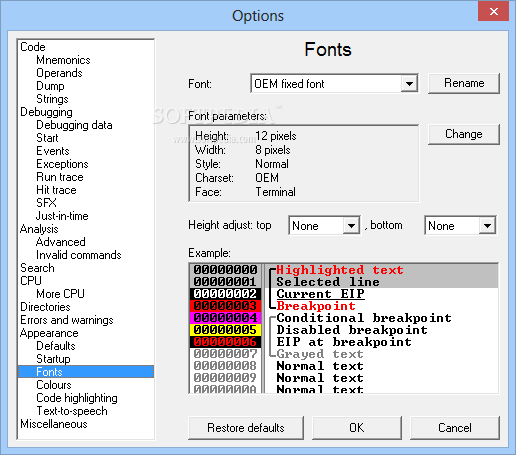Go to Dump options
Viewport: 516px width, 455px height.
click(50, 86)
